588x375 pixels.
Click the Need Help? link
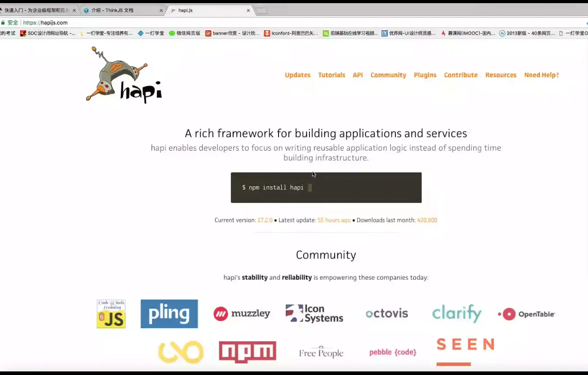[x=541, y=75]
